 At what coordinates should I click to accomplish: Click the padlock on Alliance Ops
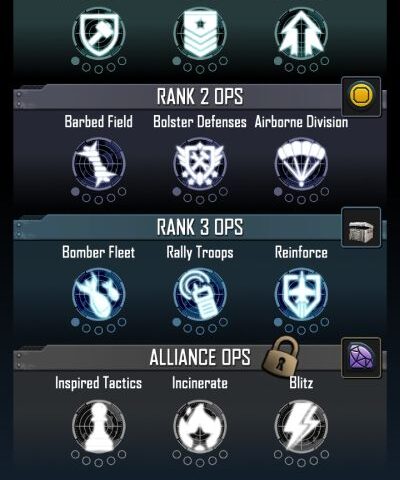(281, 358)
